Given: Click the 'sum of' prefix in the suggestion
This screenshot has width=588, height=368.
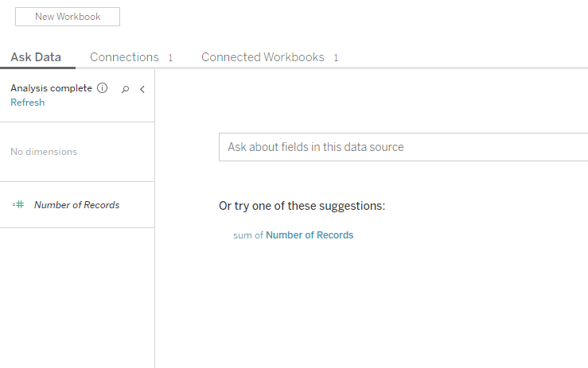Looking at the screenshot, I should pos(247,235).
